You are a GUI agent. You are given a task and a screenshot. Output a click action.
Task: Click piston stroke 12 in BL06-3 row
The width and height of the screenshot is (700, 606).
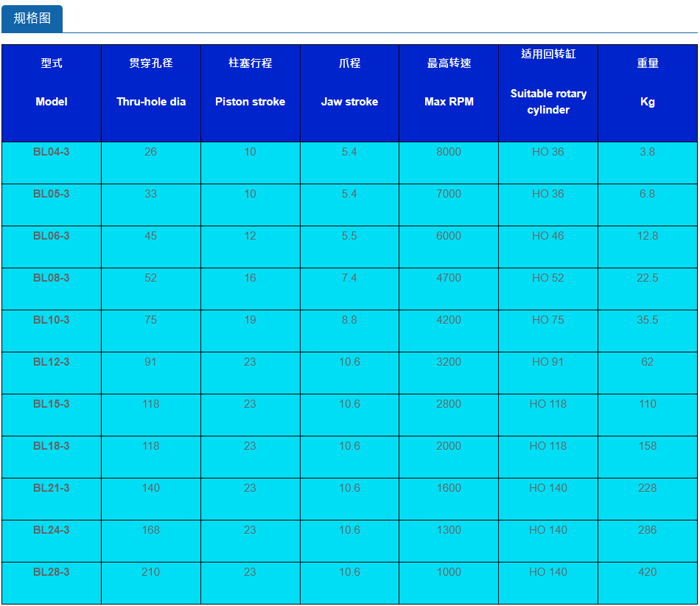pos(250,236)
